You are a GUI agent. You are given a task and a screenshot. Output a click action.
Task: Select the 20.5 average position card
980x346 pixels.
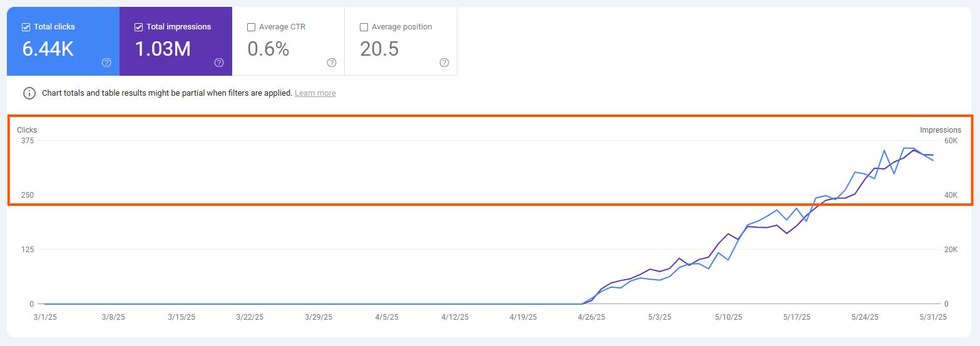pos(401,41)
